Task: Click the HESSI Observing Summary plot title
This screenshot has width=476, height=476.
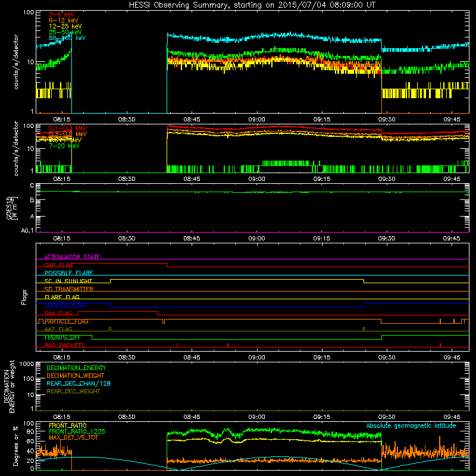Action: click(x=252, y=5)
